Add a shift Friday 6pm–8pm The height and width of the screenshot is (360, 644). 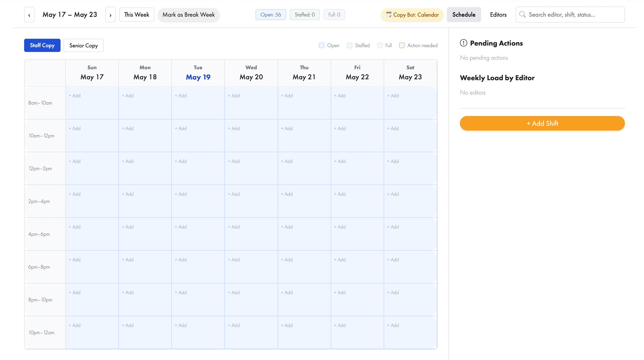pyautogui.click(x=340, y=260)
